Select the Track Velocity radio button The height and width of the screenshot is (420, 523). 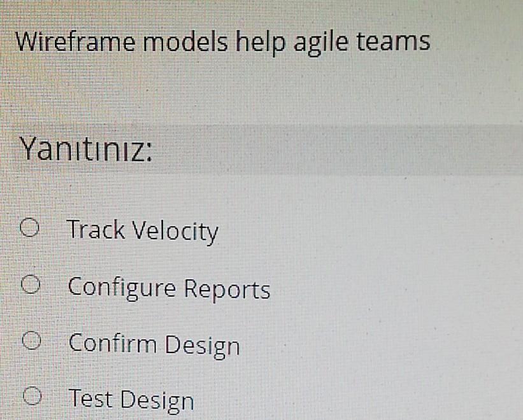(31, 226)
